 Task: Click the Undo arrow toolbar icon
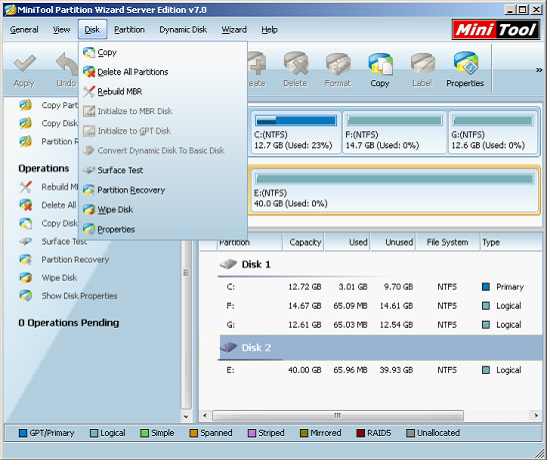pos(67,64)
